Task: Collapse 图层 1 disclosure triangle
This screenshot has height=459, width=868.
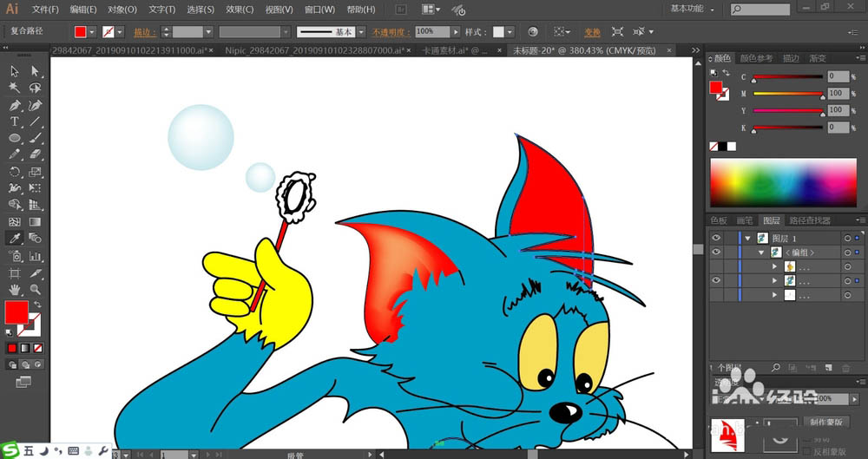Action: (748, 238)
